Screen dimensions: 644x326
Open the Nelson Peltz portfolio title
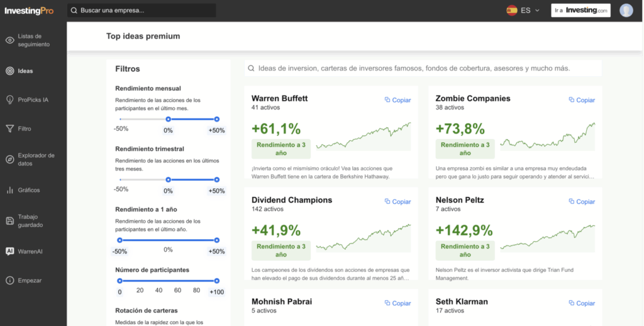point(460,200)
